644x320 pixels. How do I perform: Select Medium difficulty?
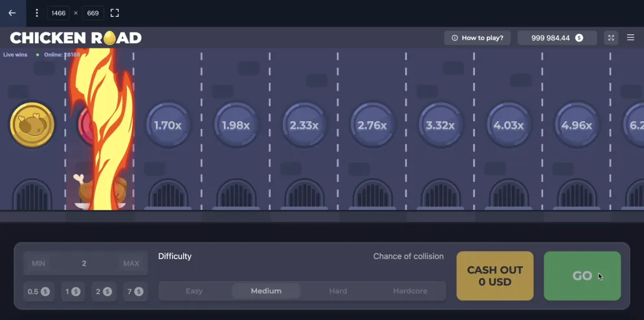tap(266, 291)
